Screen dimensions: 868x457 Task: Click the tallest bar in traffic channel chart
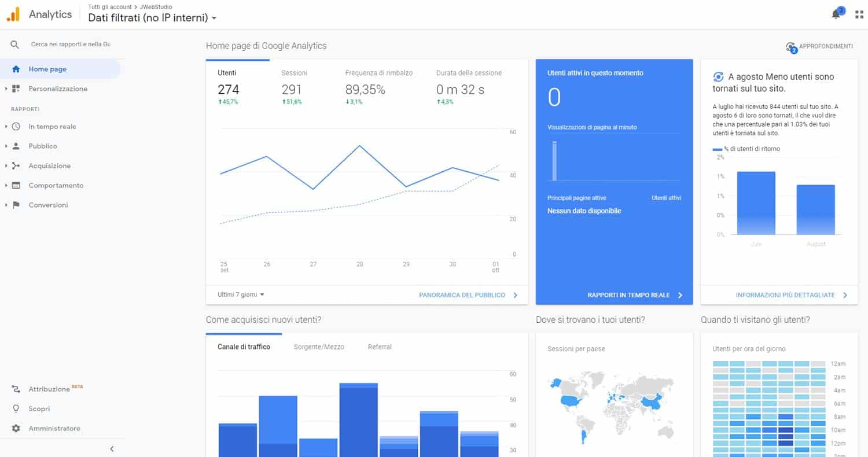pyautogui.click(x=358, y=420)
